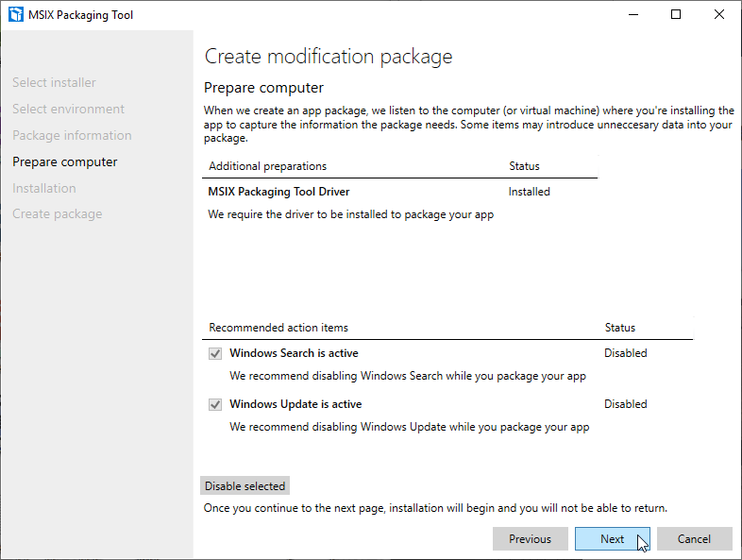The image size is (742, 560).
Task: Jump to the Installation step
Action: (x=44, y=188)
